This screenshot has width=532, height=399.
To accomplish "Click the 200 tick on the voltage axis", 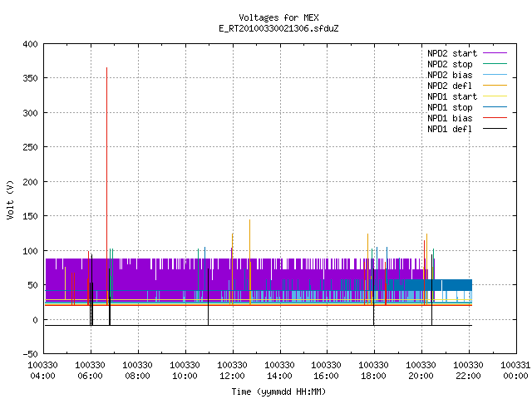I will (30, 182).
